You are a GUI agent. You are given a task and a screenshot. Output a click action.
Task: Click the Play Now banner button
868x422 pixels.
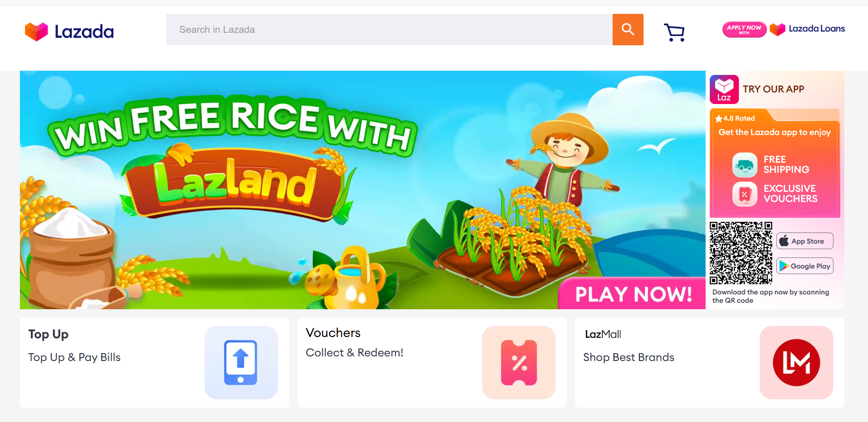(632, 294)
